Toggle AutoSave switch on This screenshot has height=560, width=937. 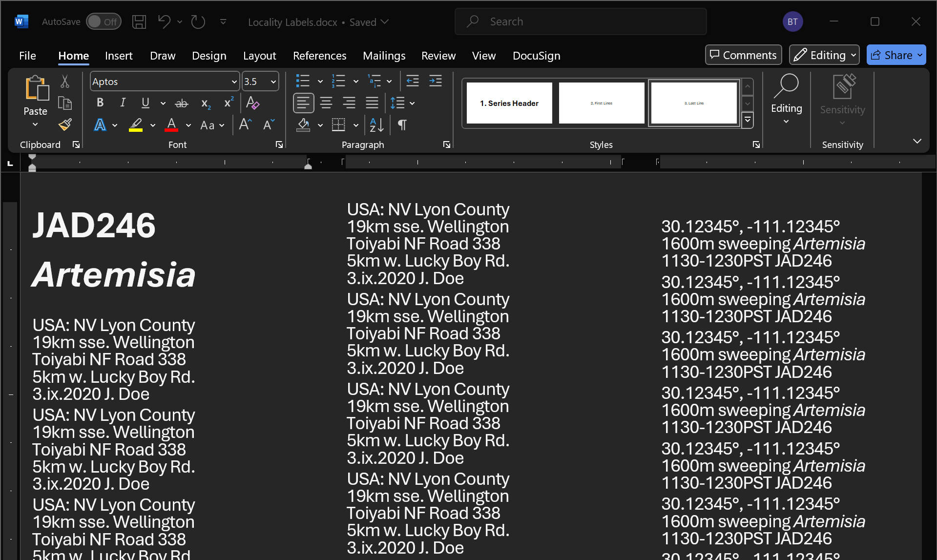(x=104, y=22)
